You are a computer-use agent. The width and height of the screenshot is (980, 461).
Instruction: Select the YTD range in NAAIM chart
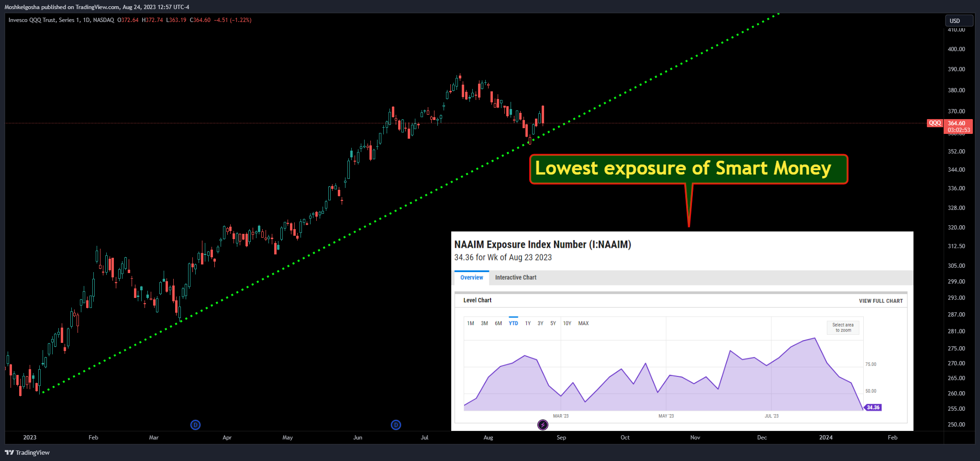[513, 323]
